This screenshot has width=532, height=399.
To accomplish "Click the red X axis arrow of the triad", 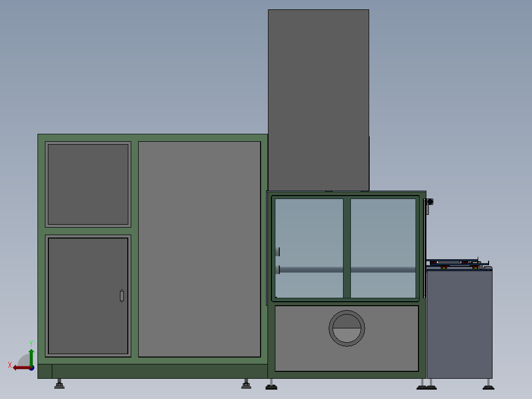I will (x=21, y=368).
